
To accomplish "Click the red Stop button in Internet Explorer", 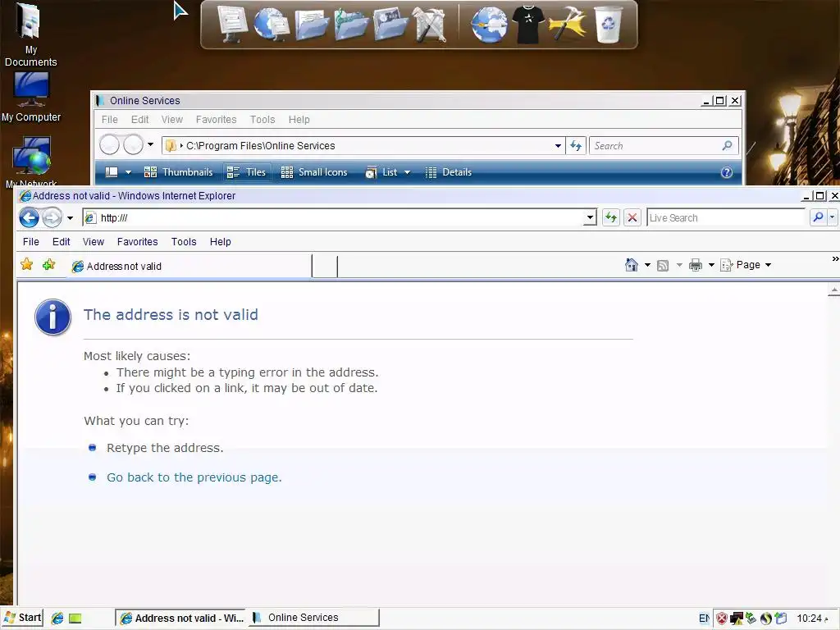I will click(x=632, y=217).
